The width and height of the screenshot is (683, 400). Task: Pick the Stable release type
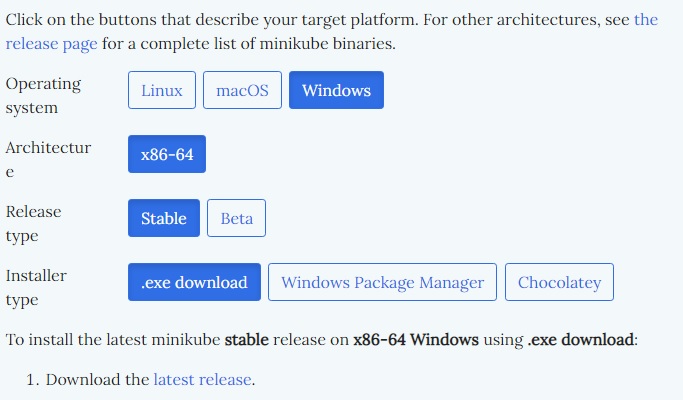(164, 219)
